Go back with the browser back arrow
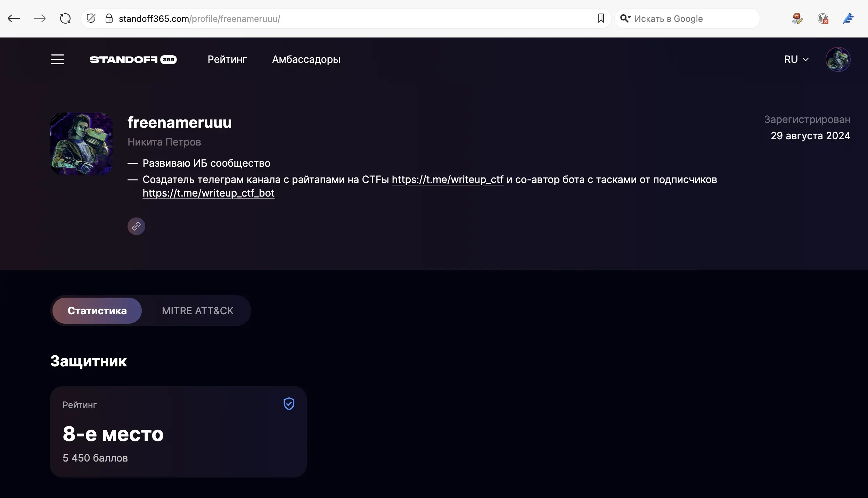This screenshot has width=868, height=498. point(14,18)
